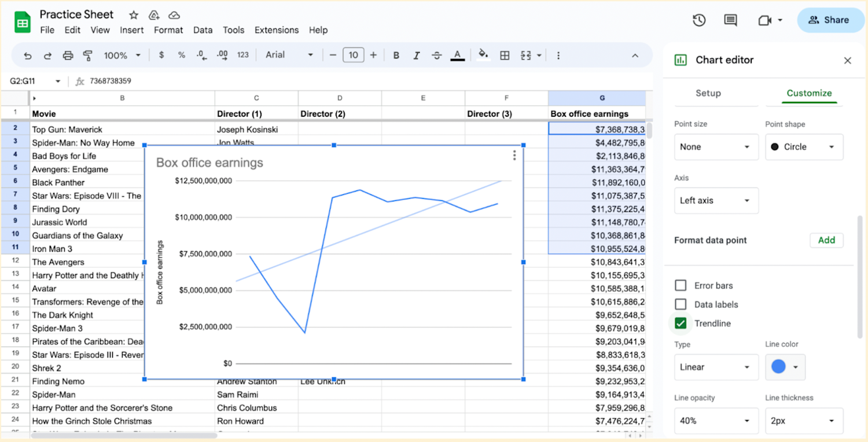Click the Chris Columbus director cell
Viewport: 868px width, 442px height.
click(x=256, y=408)
